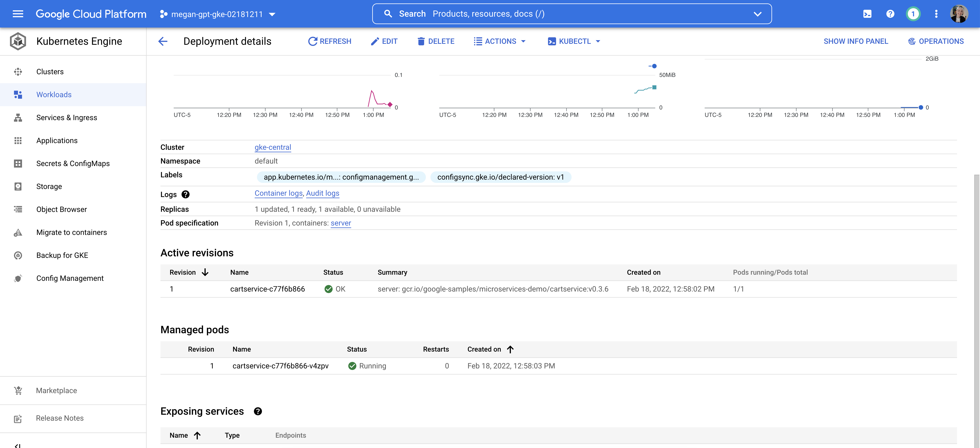Click the Config Management icon

click(x=18, y=278)
